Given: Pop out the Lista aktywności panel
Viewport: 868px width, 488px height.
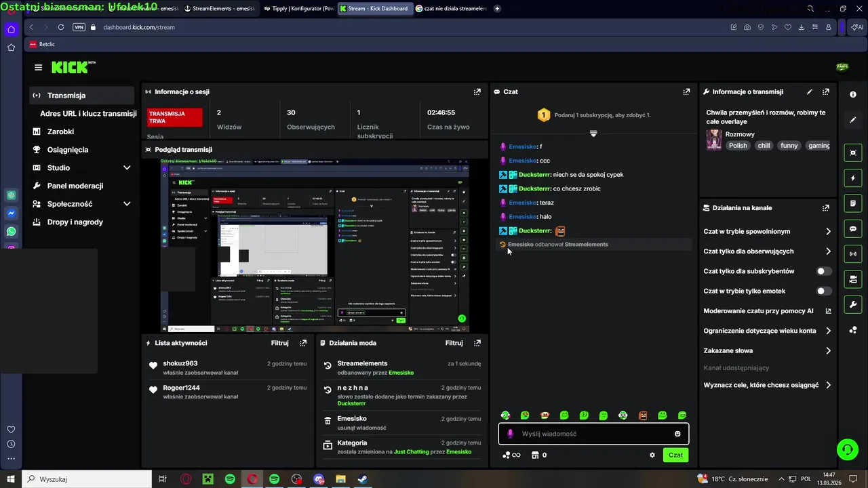Looking at the screenshot, I should pos(303,343).
